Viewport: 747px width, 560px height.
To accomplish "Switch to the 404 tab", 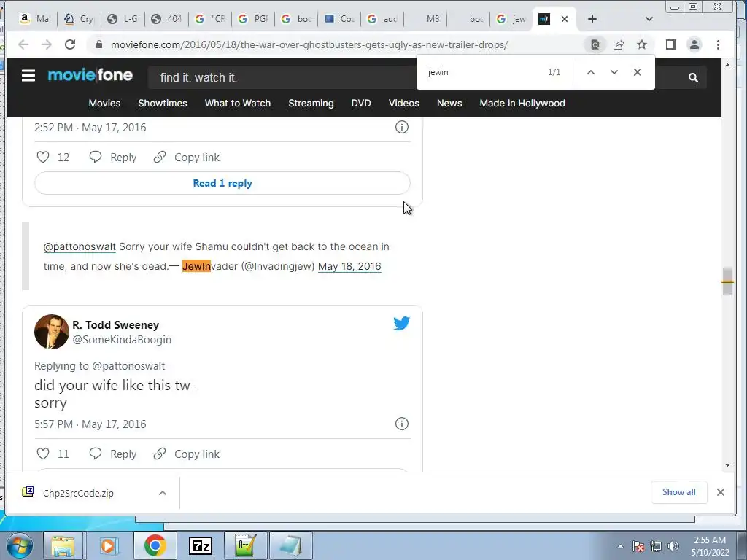I will tap(166, 19).
